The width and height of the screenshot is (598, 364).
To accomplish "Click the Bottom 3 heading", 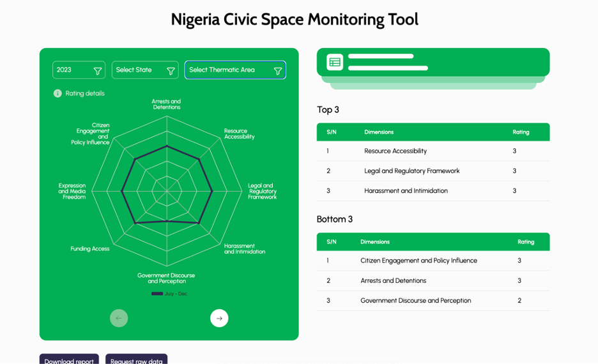I will click(x=335, y=219).
